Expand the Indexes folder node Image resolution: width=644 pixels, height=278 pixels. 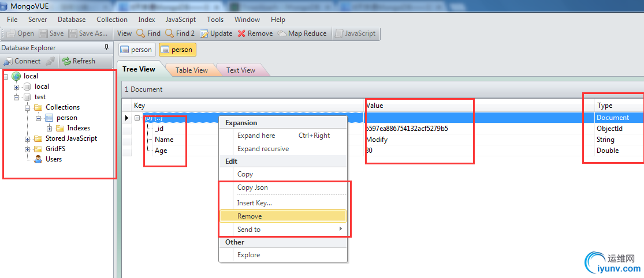(x=49, y=129)
